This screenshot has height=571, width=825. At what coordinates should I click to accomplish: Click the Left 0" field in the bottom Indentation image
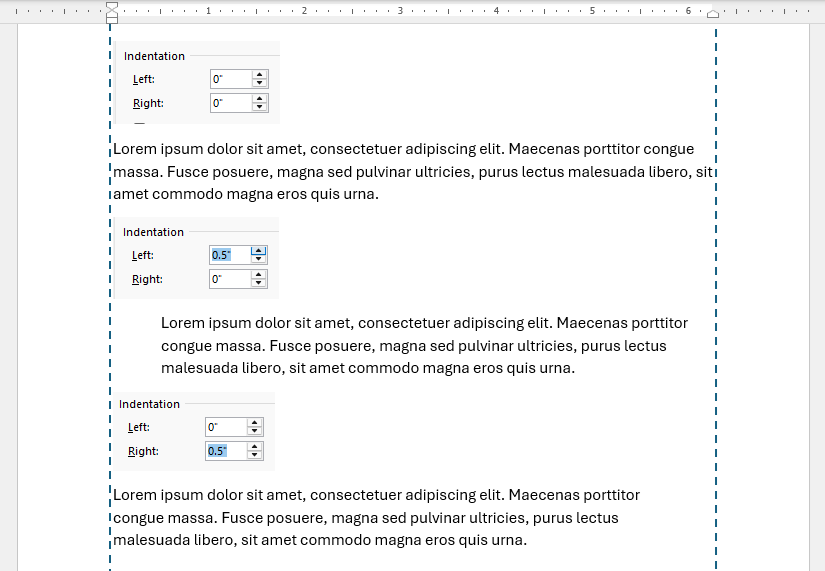click(227, 427)
